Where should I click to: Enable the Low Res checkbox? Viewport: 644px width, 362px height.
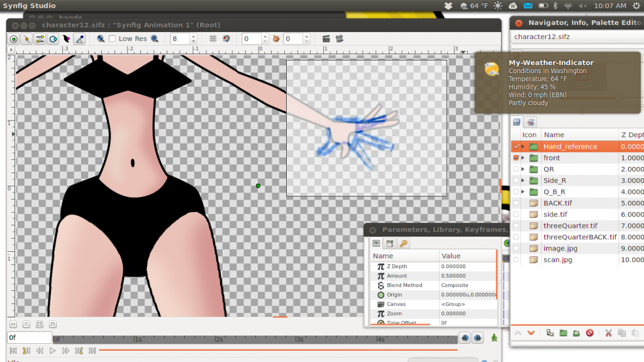point(112,38)
